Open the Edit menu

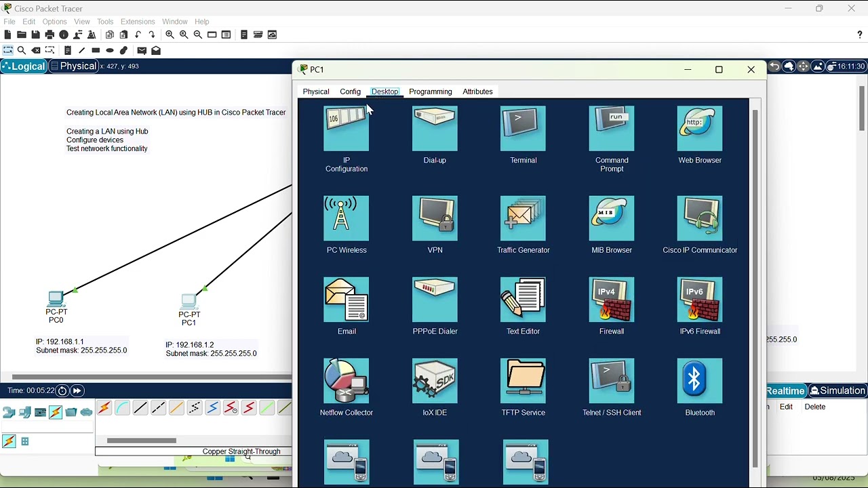29,22
